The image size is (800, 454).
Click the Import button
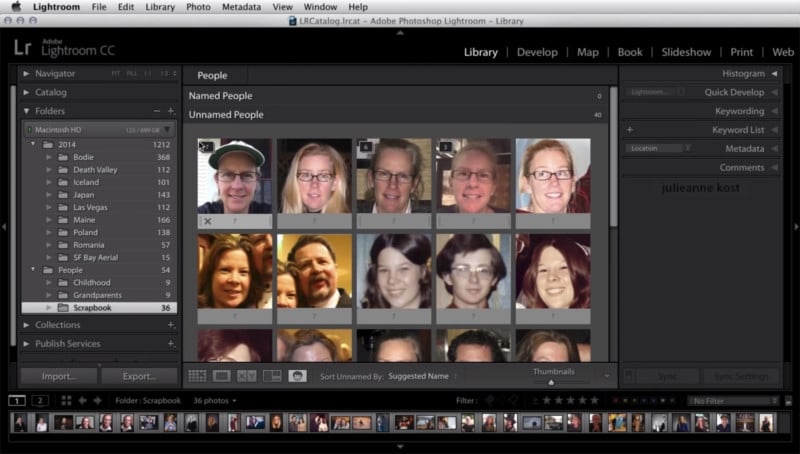(59, 376)
